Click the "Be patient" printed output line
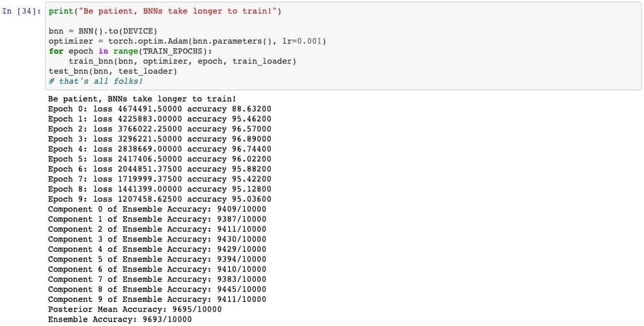 coord(142,99)
